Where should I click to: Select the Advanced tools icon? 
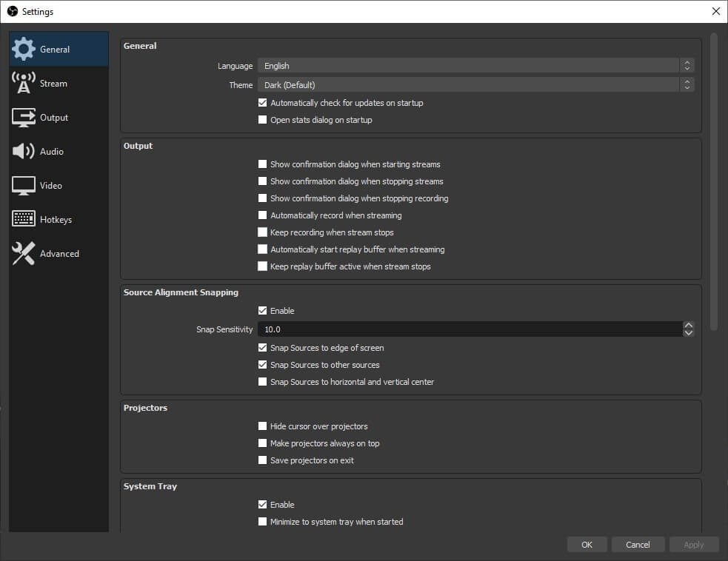point(23,253)
